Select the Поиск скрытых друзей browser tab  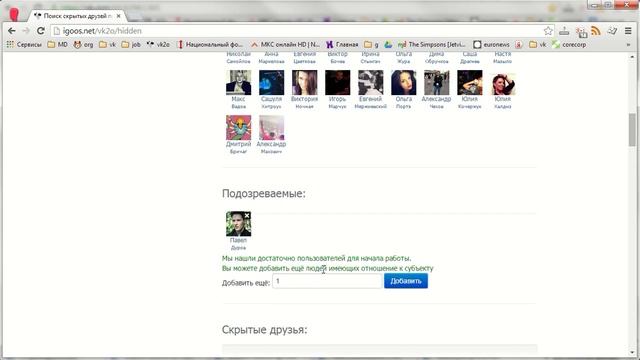[78, 16]
